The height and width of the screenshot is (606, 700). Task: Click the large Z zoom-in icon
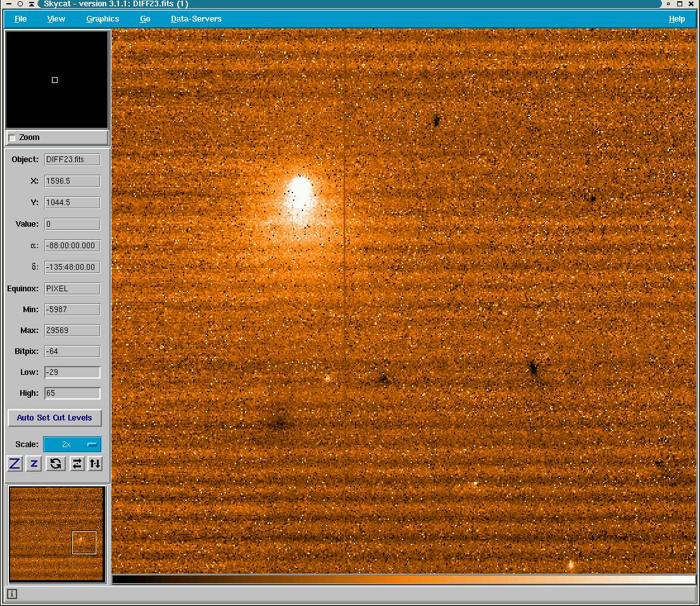(15, 464)
